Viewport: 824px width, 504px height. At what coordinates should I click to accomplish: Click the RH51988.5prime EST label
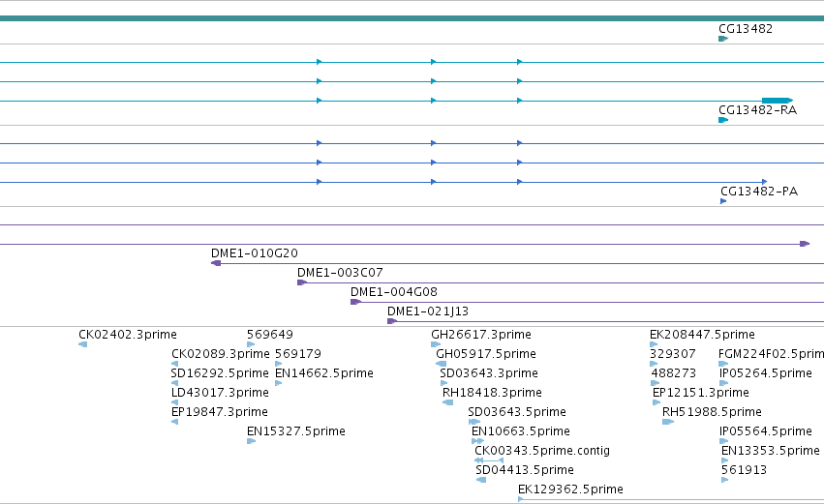[x=712, y=413]
